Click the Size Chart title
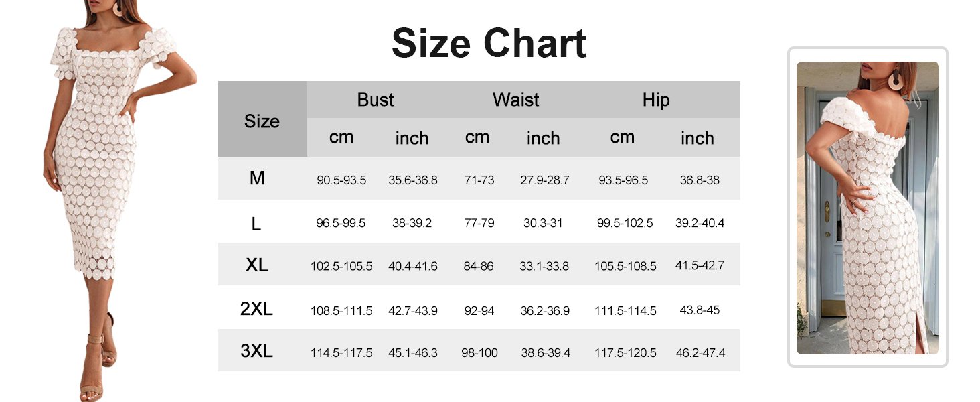 click(489, 44)
